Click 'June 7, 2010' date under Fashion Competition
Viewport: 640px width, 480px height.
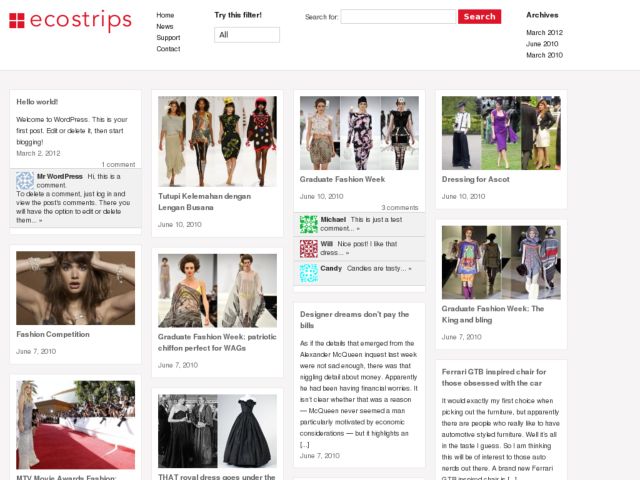point(36,351)
